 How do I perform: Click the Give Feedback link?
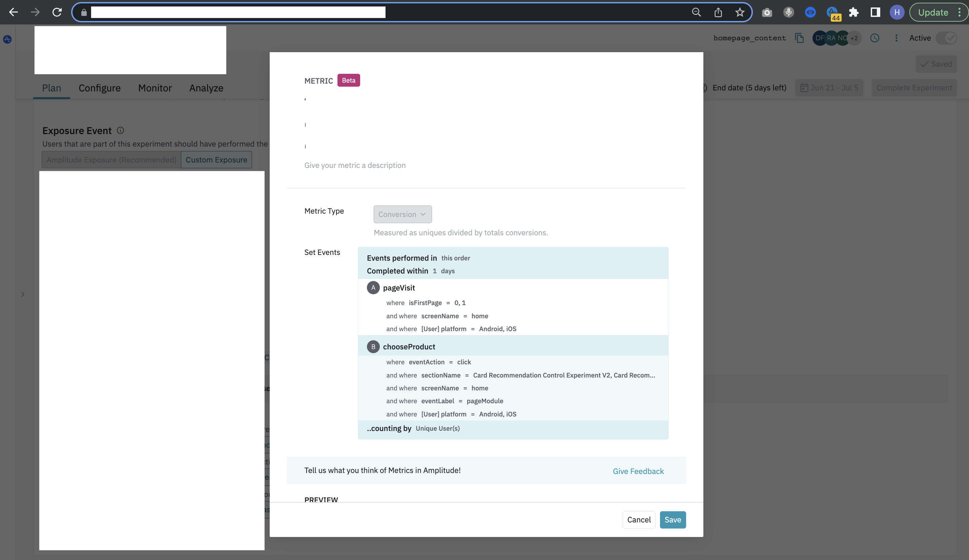pos(638,471)
